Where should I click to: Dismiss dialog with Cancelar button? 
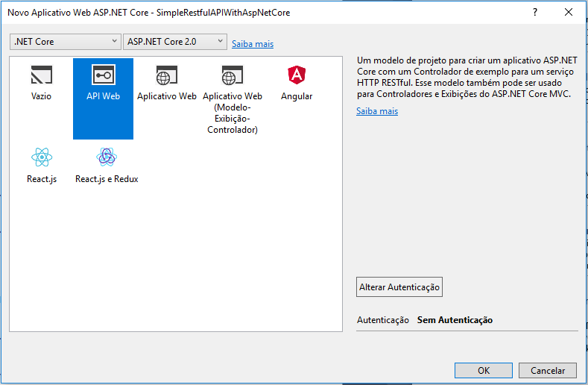pos(548,371)
